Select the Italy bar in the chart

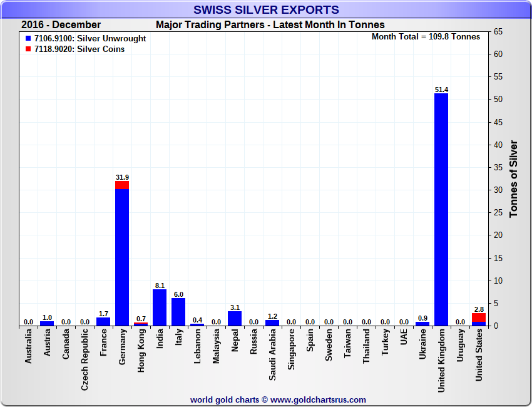point(178,312)
